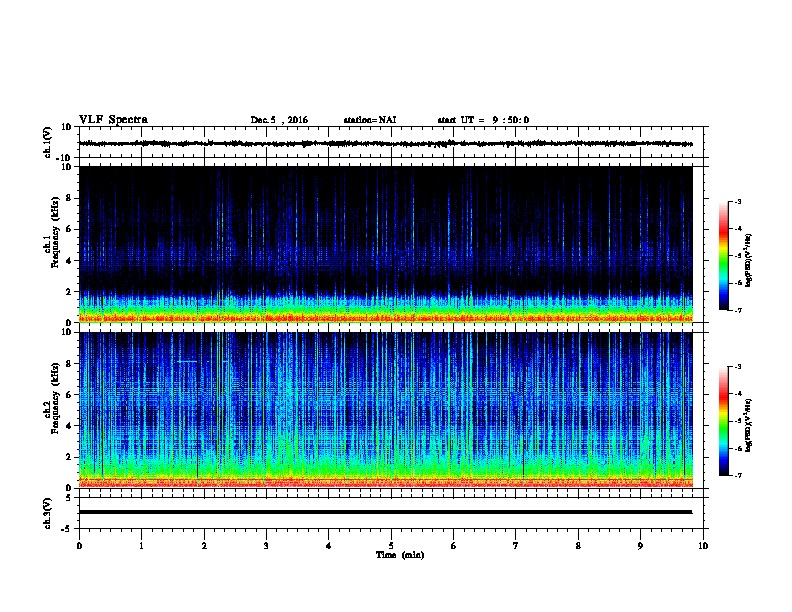
Task: Click the red low-frequency band in ch.2 spectrogram
Action: (x=386, y=483)
